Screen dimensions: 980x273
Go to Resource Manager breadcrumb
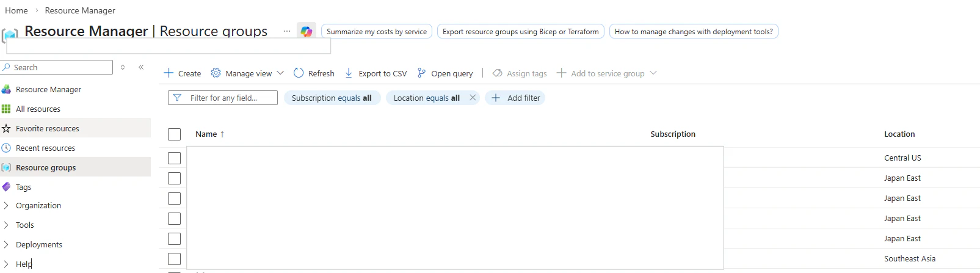point(80,10)
